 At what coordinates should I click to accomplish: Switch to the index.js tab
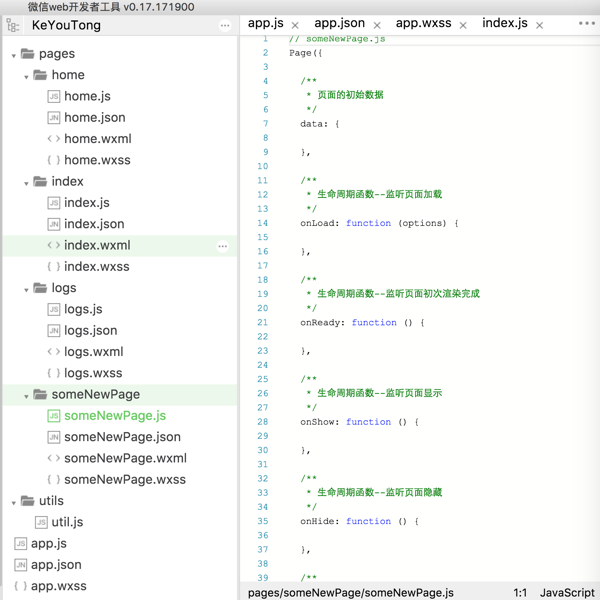(x=505, y=23)
